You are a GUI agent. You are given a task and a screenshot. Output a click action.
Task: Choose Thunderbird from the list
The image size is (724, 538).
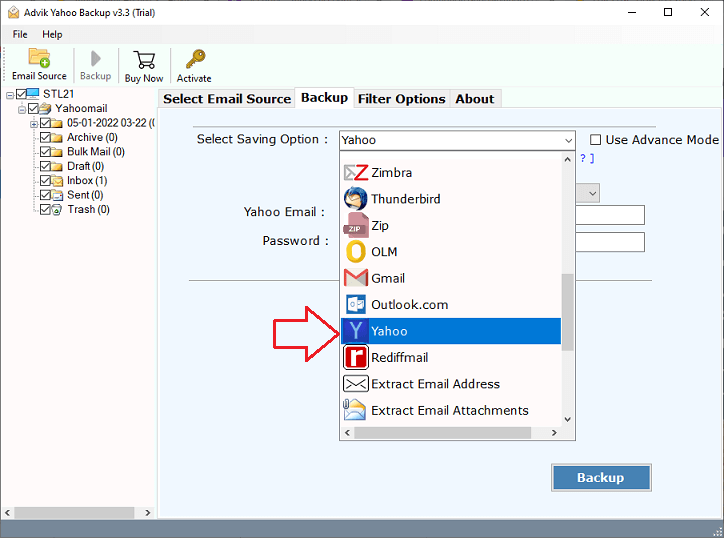(451, 199)
